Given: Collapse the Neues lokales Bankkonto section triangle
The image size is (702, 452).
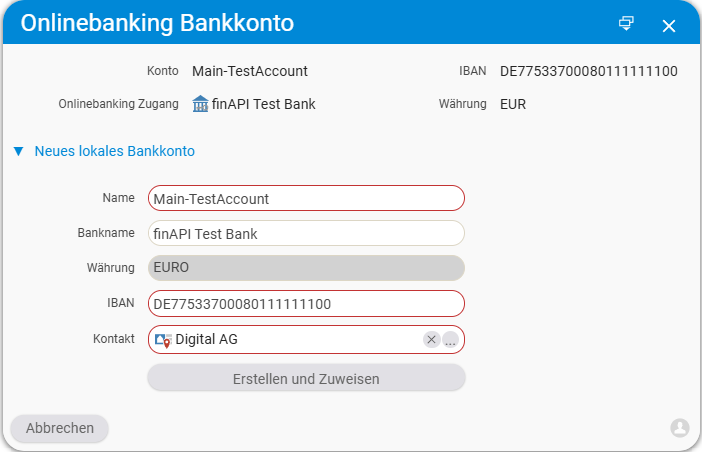Looking at the screenshot, I should [18, 151].
